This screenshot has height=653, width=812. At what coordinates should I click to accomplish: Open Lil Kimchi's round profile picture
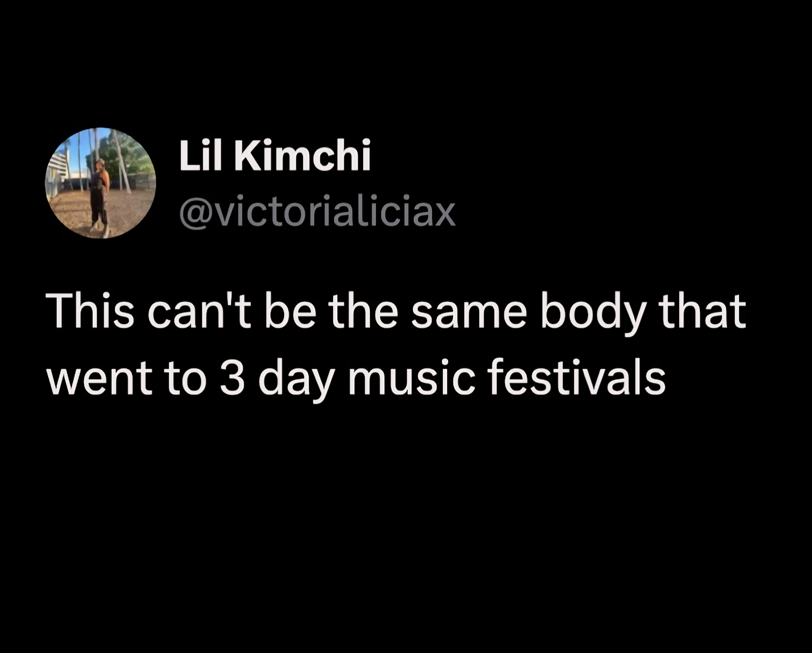pyautogui.click(x=101, y=183)
